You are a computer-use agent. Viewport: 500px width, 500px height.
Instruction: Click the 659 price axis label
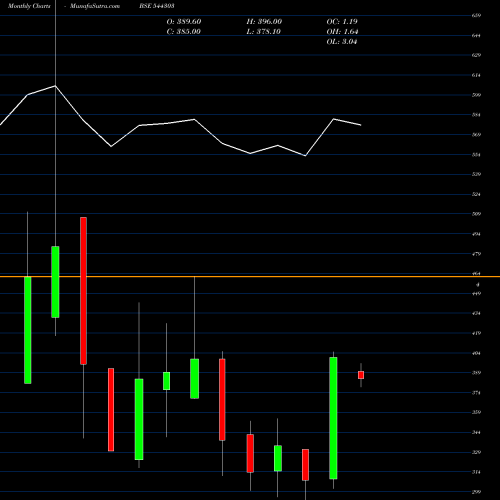[476, 15]
